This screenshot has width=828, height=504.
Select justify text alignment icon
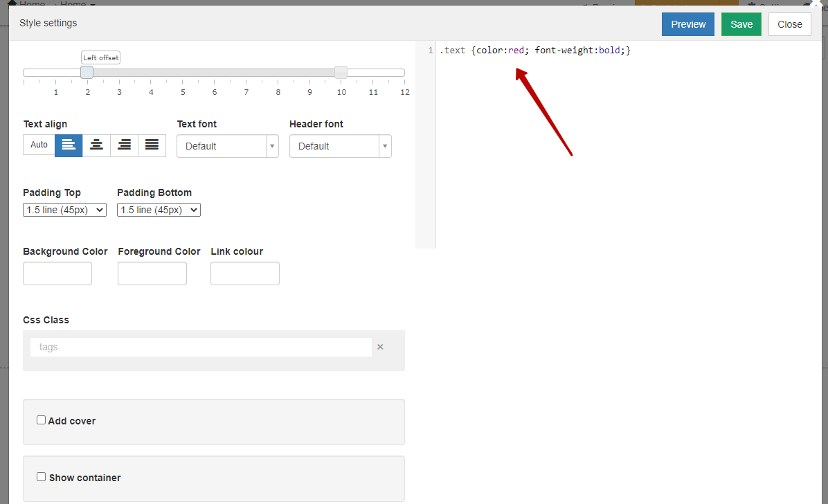(152, 145)
